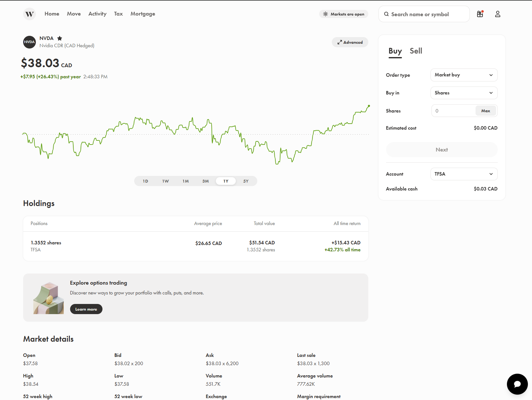The image size is (532, 400).
Task: Click the $38.03 CAD price heading
Action: pos(46,63)
